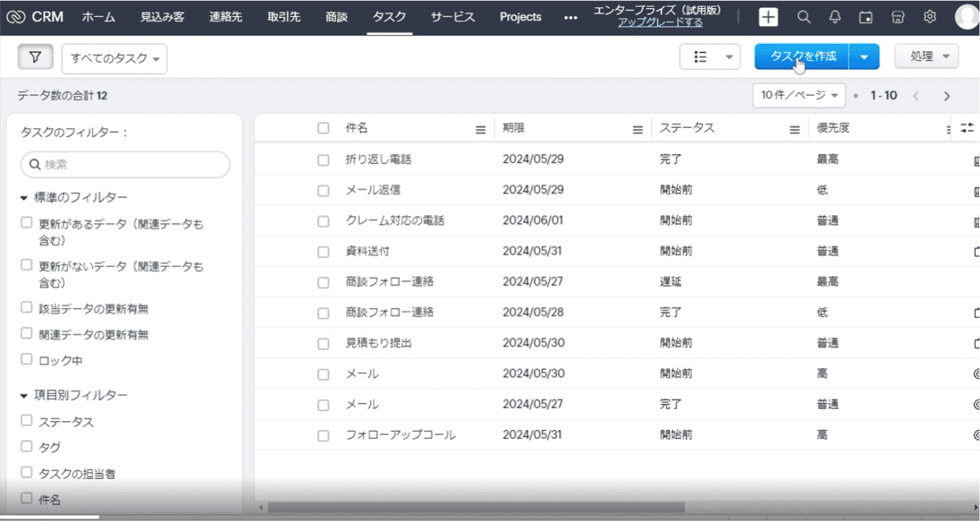Open the 処理 actions dropdown
Screen dimensions: 980x521
[926, 56]
